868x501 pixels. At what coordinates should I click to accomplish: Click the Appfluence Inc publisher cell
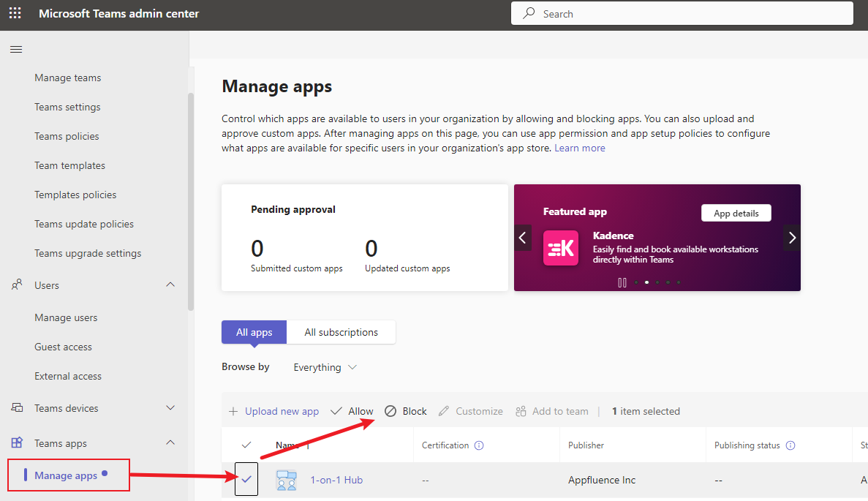click(602, 480)
